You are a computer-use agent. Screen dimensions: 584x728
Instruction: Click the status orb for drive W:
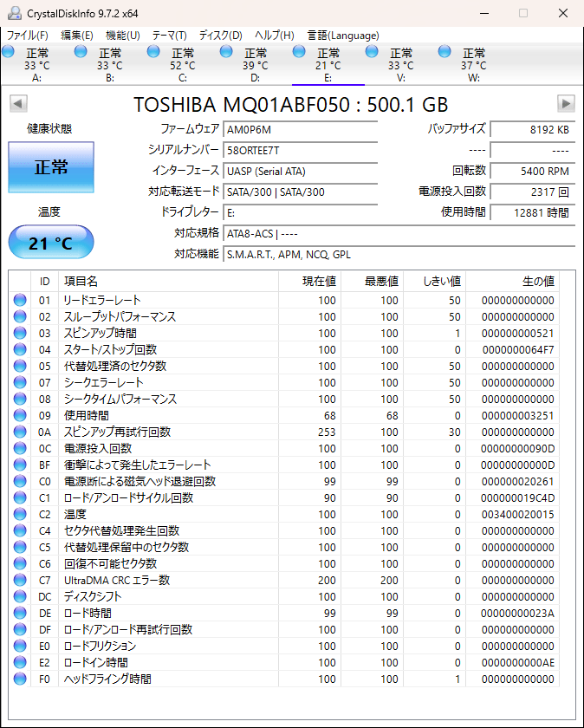445,53
